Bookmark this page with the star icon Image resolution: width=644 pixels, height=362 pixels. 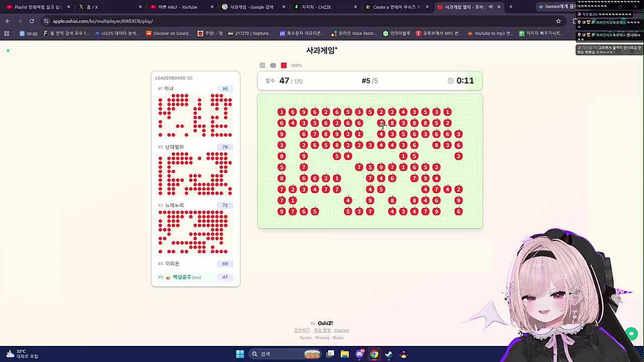click(x=558, y=21)
